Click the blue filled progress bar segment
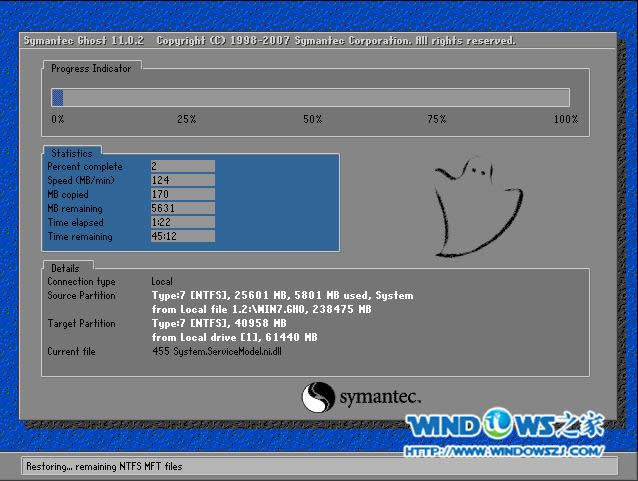Viewport: 638px width, 481px height. 58,97
